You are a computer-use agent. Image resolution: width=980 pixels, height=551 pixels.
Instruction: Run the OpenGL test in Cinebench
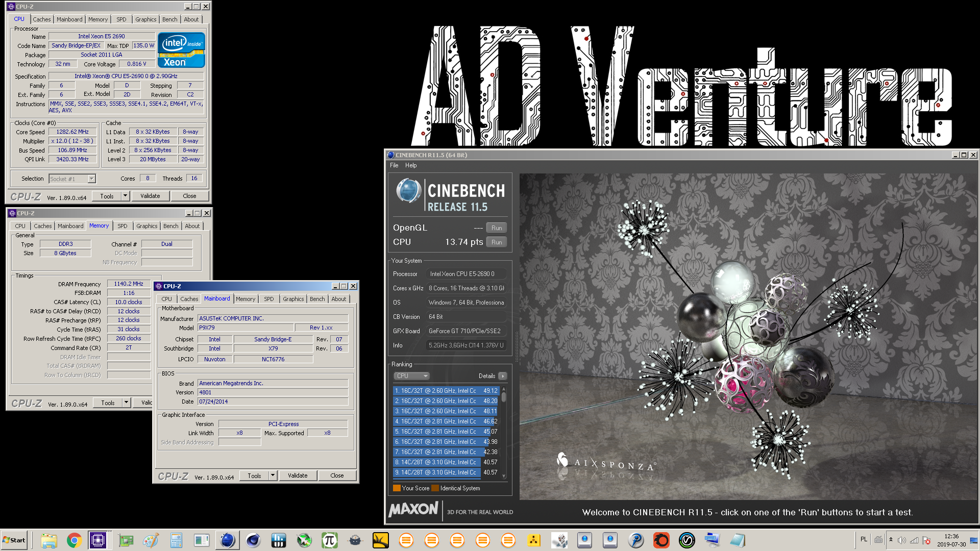497,228
